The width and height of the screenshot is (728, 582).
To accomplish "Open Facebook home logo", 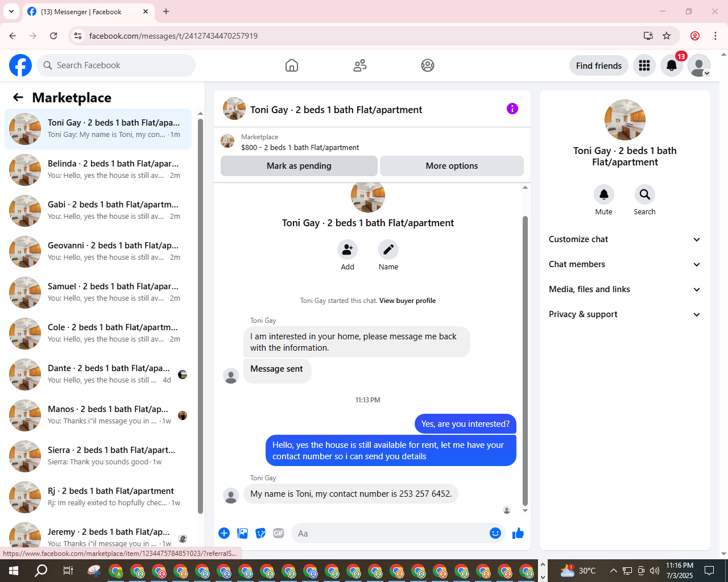I will click(x=20, y=65).
